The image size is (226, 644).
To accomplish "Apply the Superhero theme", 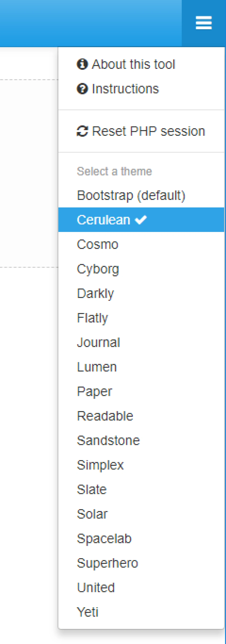I will [x=107, y=563].
